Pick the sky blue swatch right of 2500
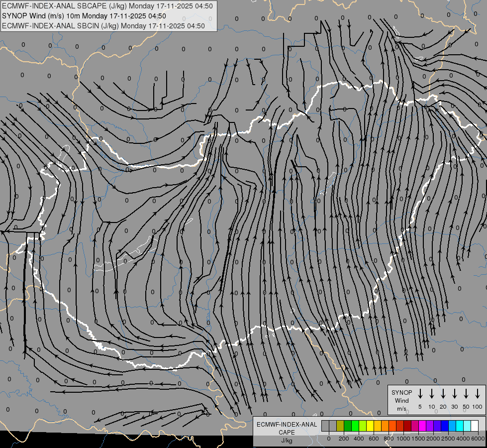The image size is (487, 448). pos(452,426)
